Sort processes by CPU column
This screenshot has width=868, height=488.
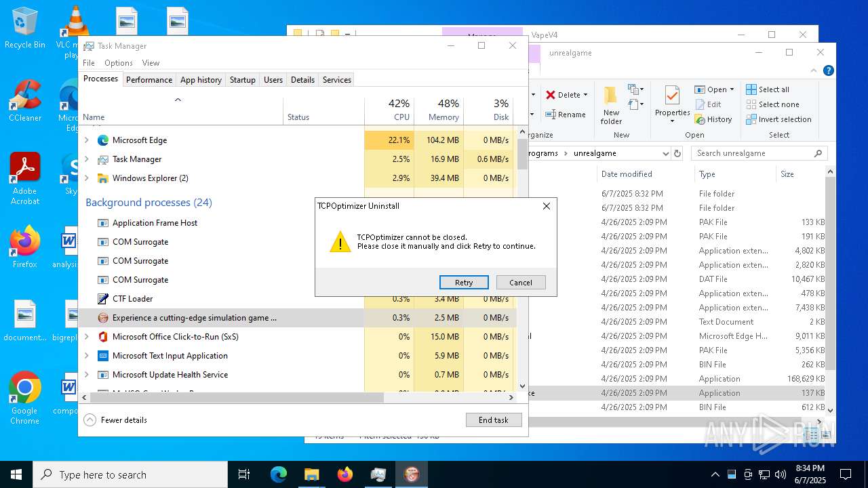[389, 111]
